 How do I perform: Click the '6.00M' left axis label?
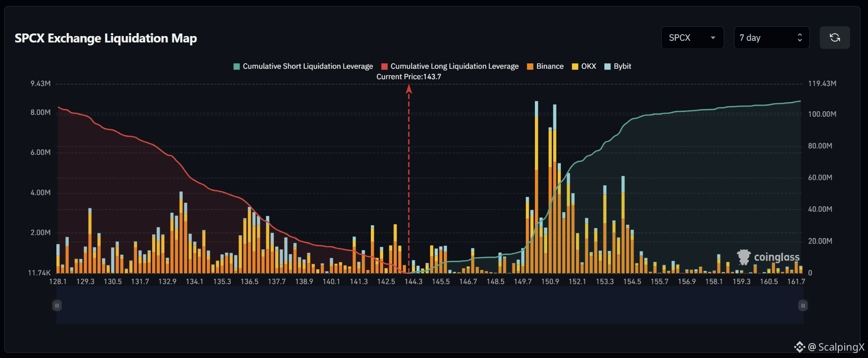(41, 152)
